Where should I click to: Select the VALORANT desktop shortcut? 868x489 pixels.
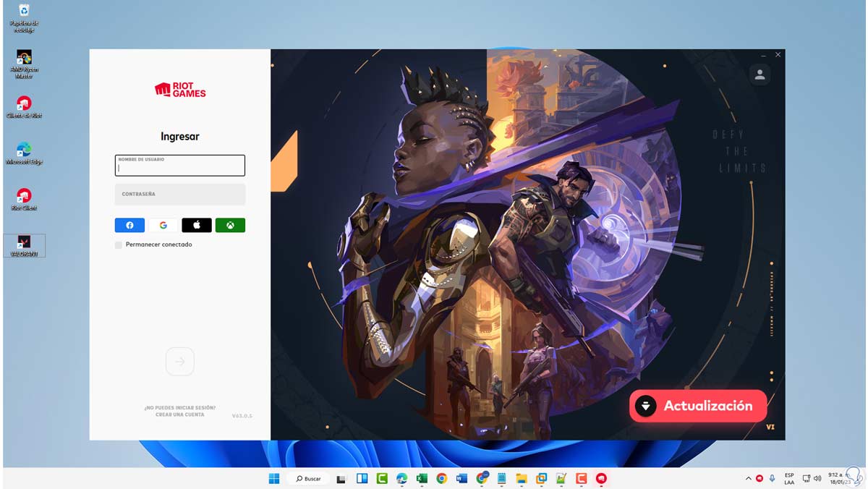click(x=24, y=245)
